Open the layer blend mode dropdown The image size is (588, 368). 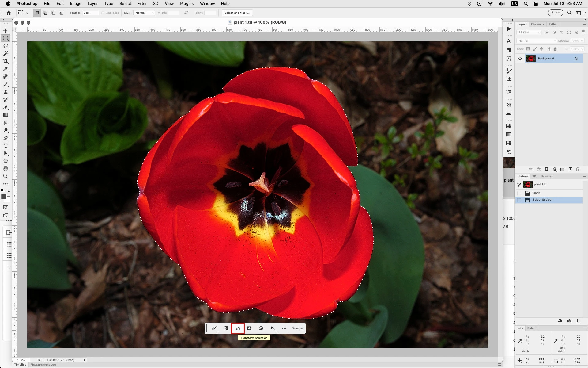tap(536, 41)
